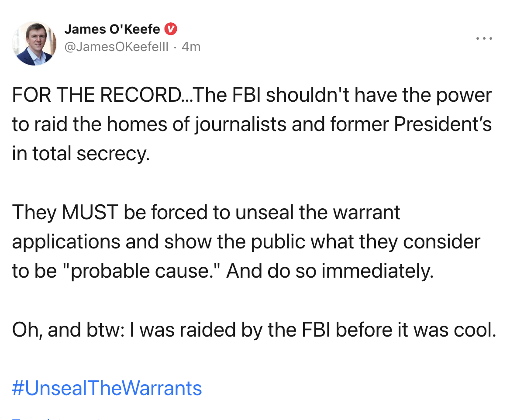Open the three-dot more options menu
This screenshot has width=517, height=420.
tap(484, 39)
